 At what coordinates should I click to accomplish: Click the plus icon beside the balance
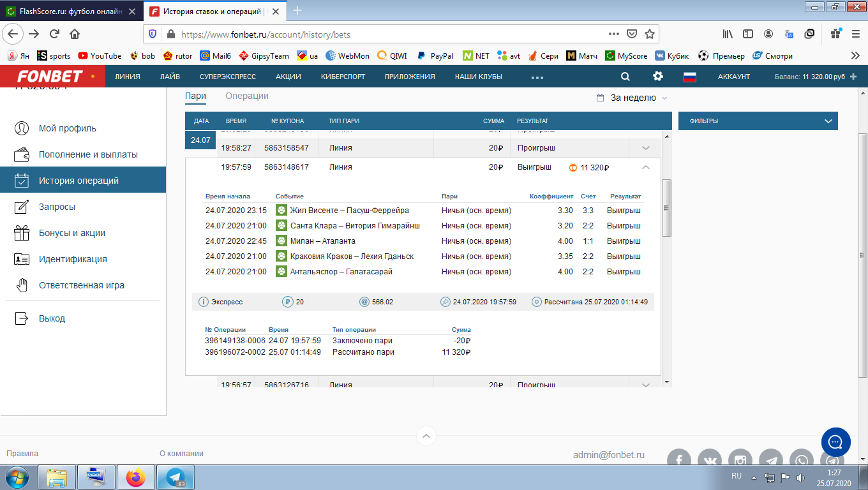point(853,77)
